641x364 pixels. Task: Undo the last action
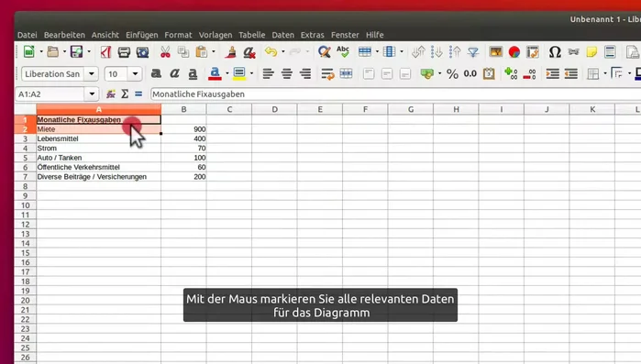point(271,52)
